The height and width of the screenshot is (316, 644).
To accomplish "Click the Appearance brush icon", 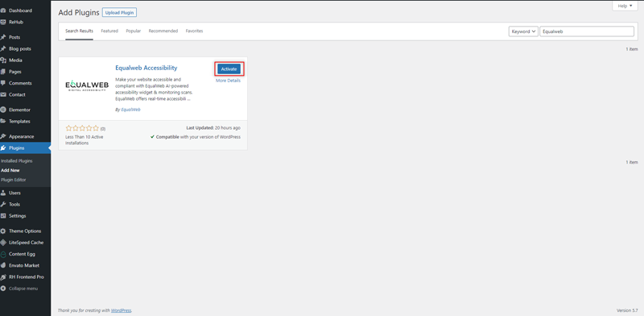I will 3,136.
